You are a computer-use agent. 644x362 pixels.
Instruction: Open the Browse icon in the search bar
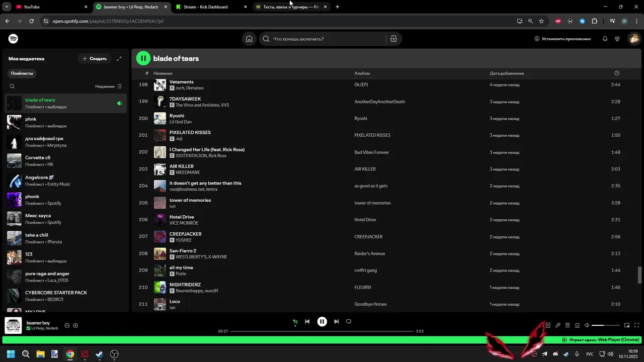393,39
